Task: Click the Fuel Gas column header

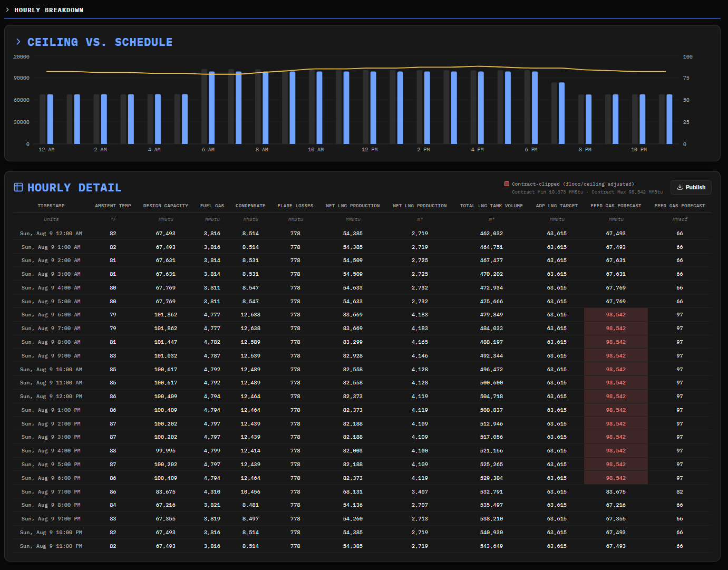Action: [212, 206]
